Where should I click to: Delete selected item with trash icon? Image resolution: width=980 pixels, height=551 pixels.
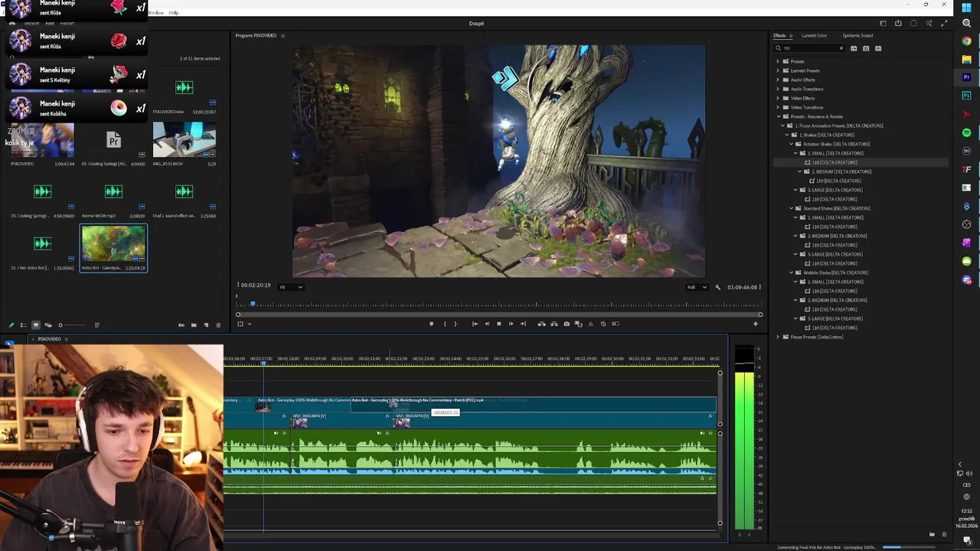(x=218, y=325)
